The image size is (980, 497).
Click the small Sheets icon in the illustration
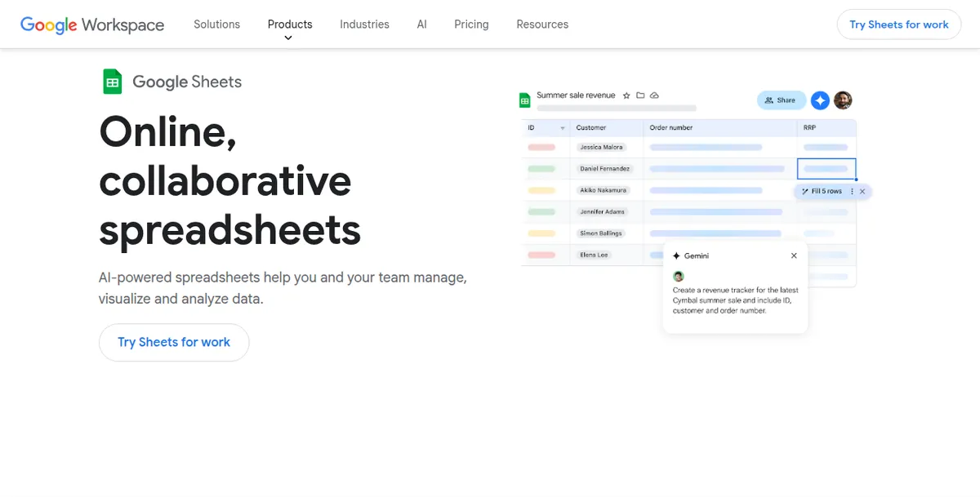point(525,100)
